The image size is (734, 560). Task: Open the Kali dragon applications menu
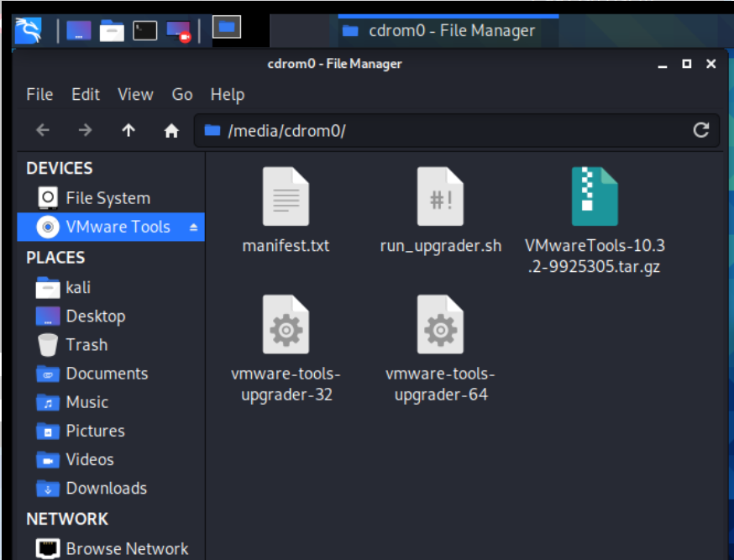[29, 31]
